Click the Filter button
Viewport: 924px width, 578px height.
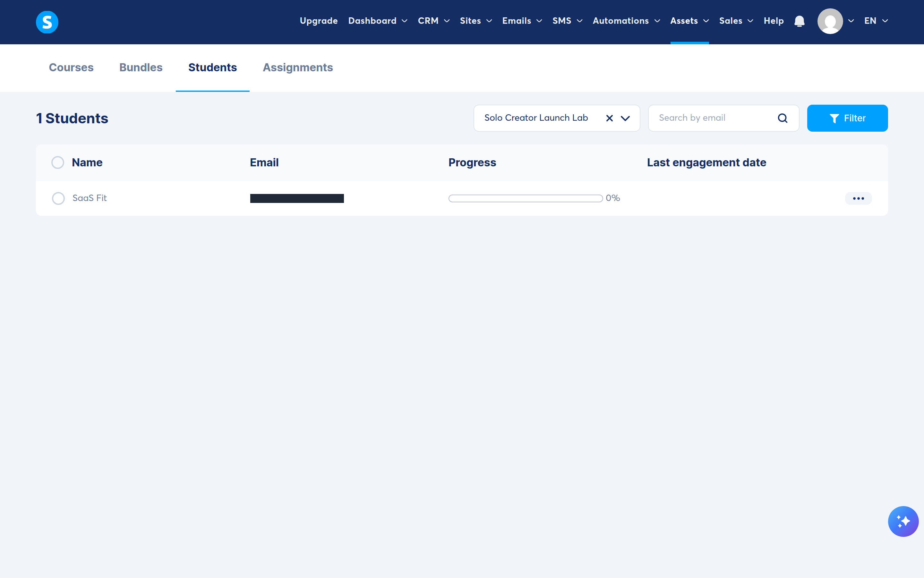pyautogui.click(x=847, y=118)
